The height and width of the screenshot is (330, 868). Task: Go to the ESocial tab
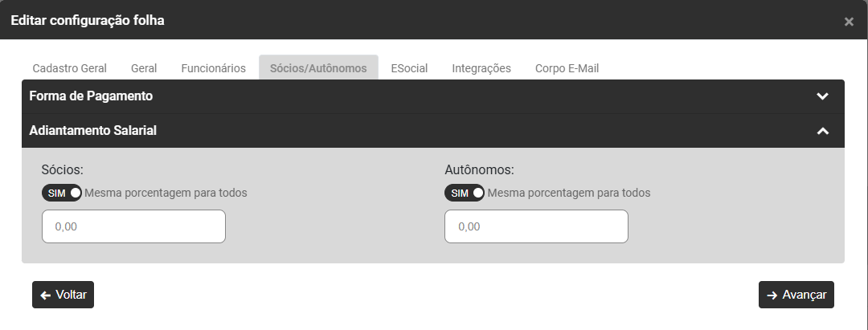pyautogui.click(x=409, y=68)
